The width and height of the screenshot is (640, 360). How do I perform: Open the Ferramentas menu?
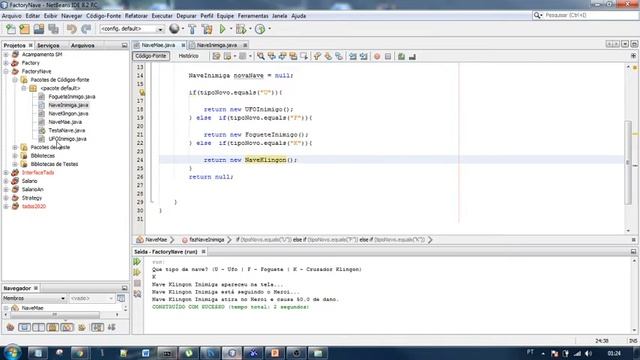point(253,16)
